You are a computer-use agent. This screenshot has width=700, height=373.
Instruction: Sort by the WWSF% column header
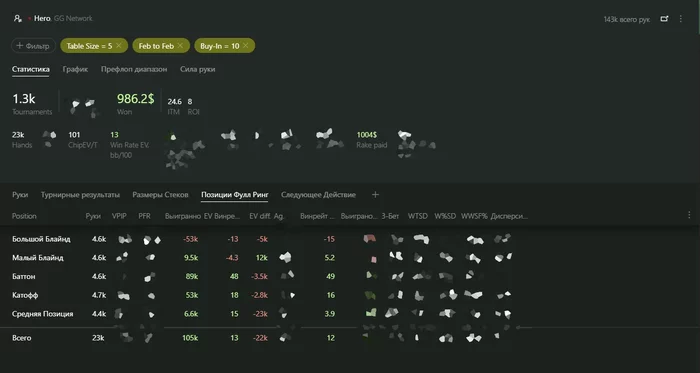click(x=474, y=216)
